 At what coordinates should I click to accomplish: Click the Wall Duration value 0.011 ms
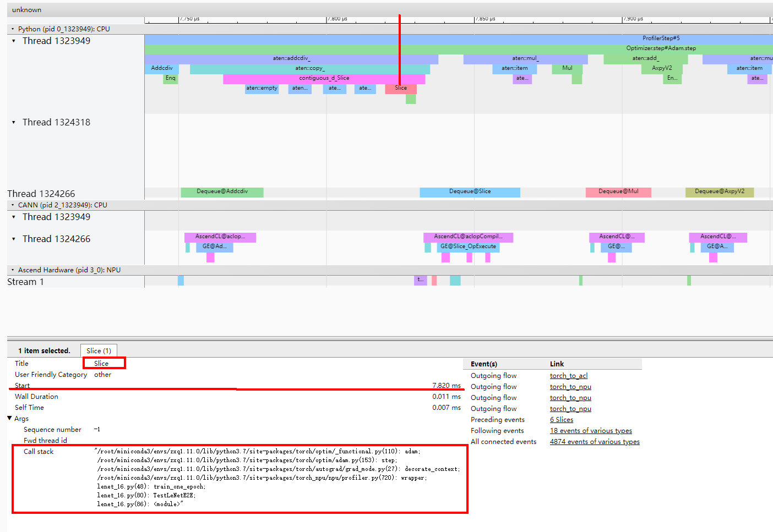[447, 397]
